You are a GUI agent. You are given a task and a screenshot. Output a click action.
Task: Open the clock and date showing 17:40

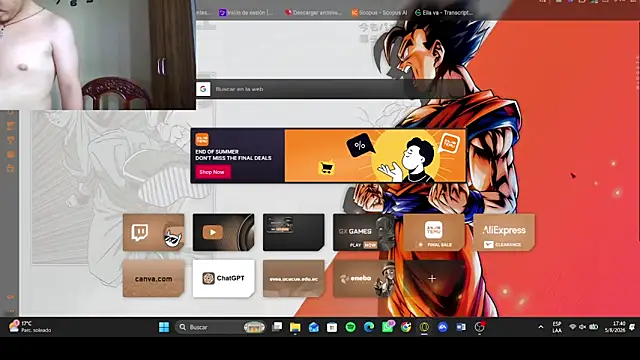pos(615,327)
